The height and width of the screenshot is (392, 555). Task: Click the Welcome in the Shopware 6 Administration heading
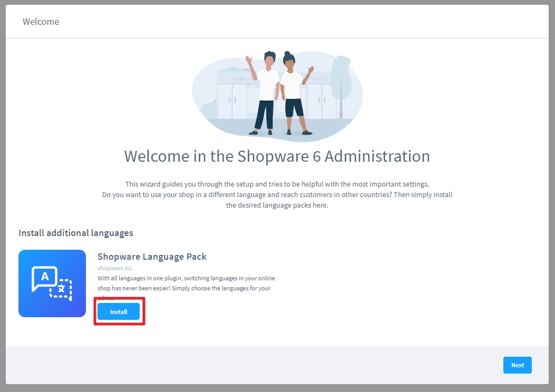[277, 156]
